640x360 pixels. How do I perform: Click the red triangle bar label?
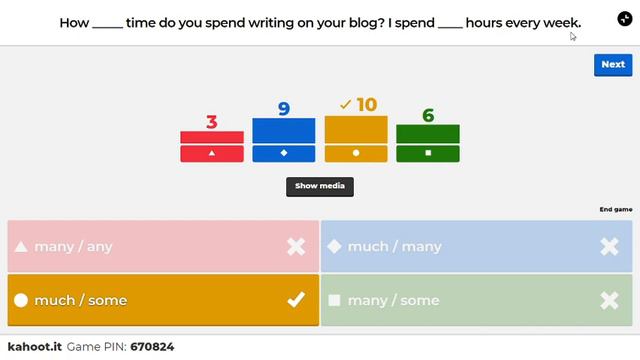[212, 153]
